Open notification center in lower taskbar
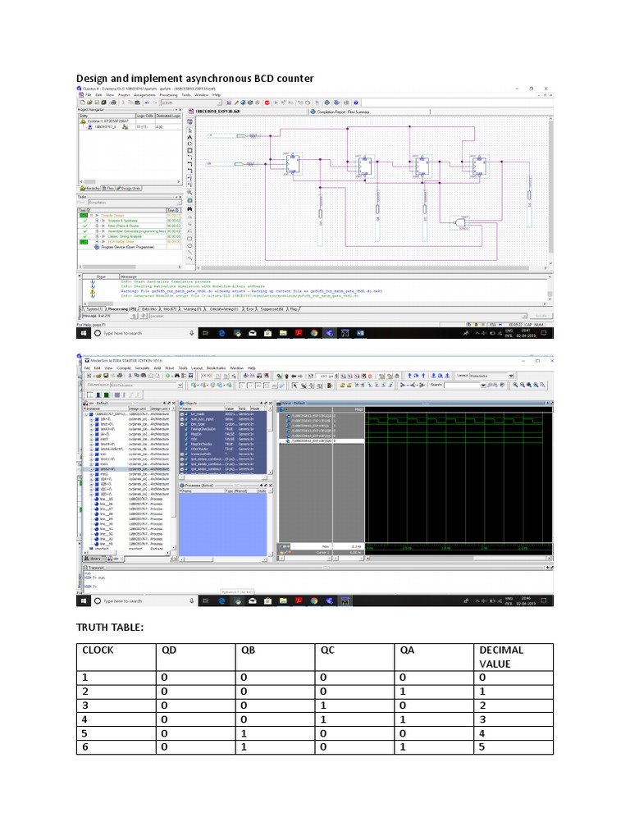The height and width of the screenshot is (840, 630). click(544, 601)
